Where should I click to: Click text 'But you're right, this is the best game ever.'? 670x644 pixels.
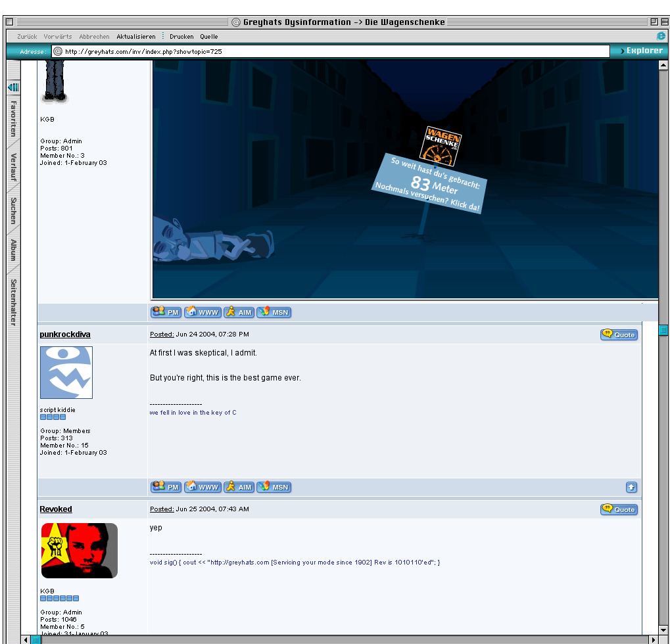[225, 378]
